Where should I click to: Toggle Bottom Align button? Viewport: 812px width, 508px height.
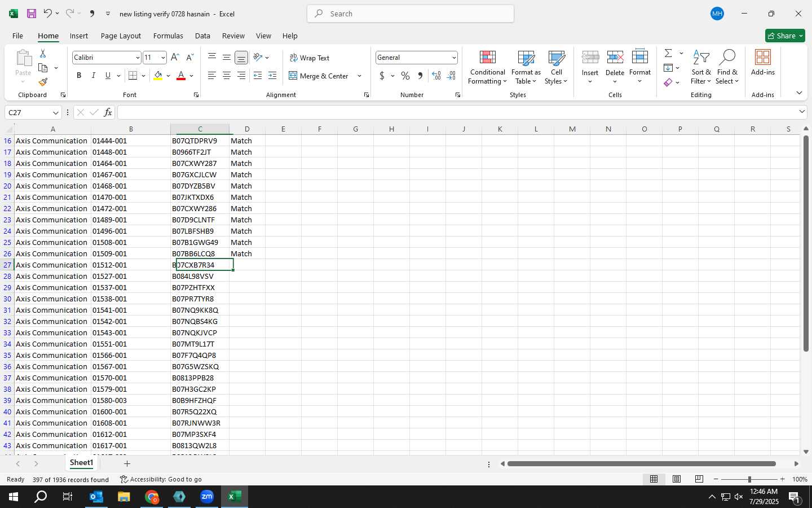point(241,58)
